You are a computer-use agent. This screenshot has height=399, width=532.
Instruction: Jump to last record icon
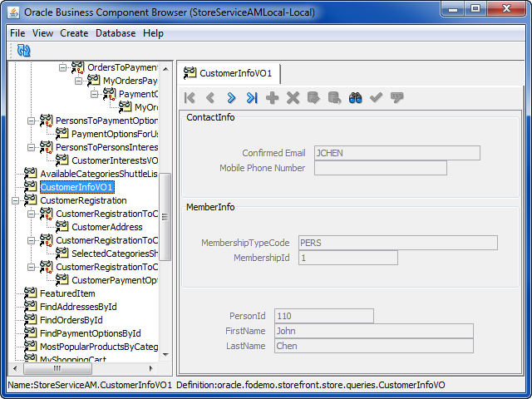252,98
